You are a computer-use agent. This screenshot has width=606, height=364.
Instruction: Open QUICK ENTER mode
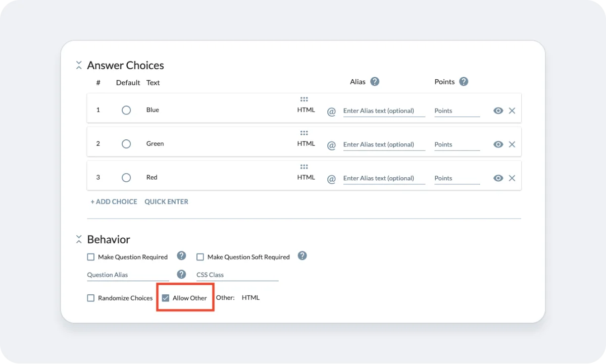(167, 201)
